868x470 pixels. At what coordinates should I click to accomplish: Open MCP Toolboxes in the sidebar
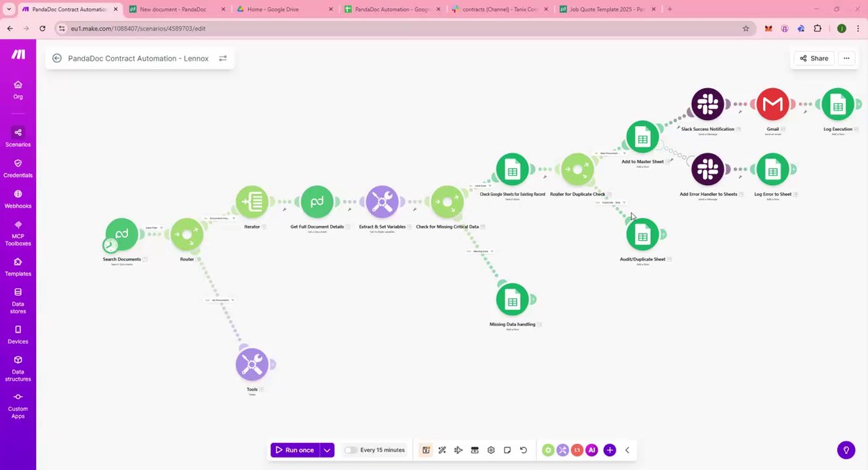[18, 233]
